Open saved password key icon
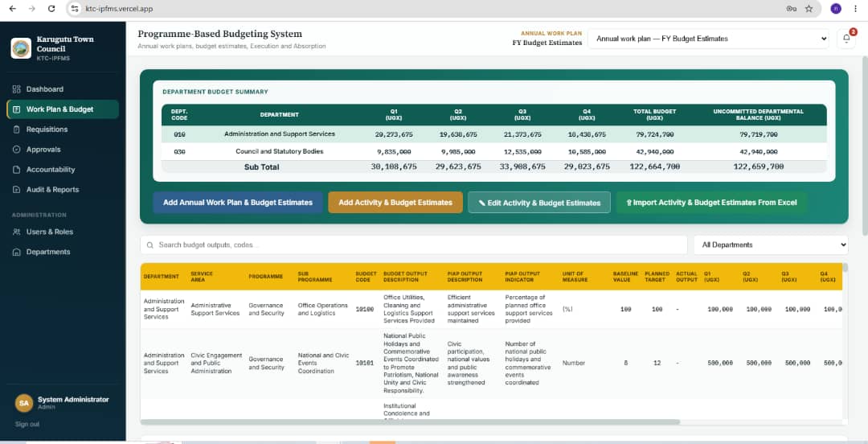868x444 pixels. [791, 8]
